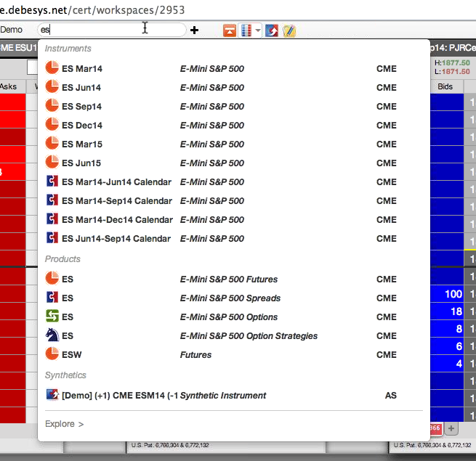Click futures icon for ES Sep14
The height and width of the screenshot is (461, 476).
point(52,105)
